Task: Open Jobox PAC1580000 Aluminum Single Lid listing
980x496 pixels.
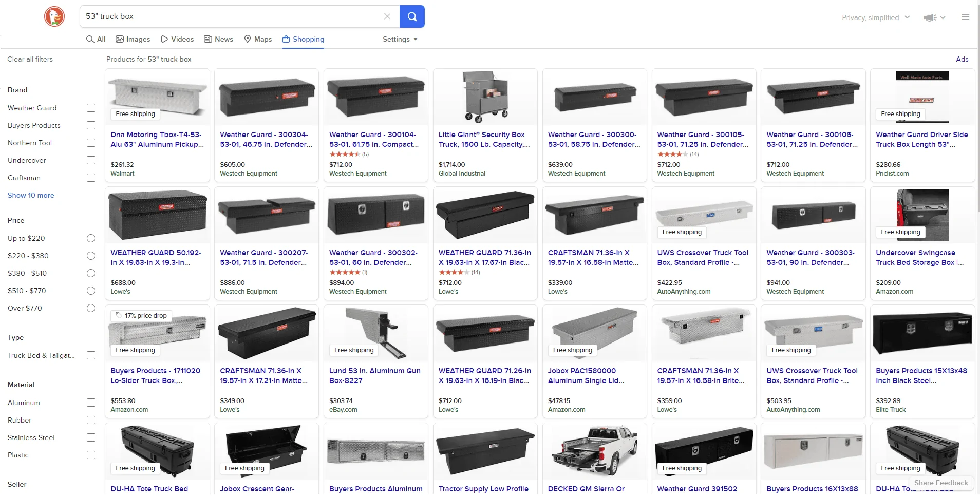Action: [x=586, y=376]
